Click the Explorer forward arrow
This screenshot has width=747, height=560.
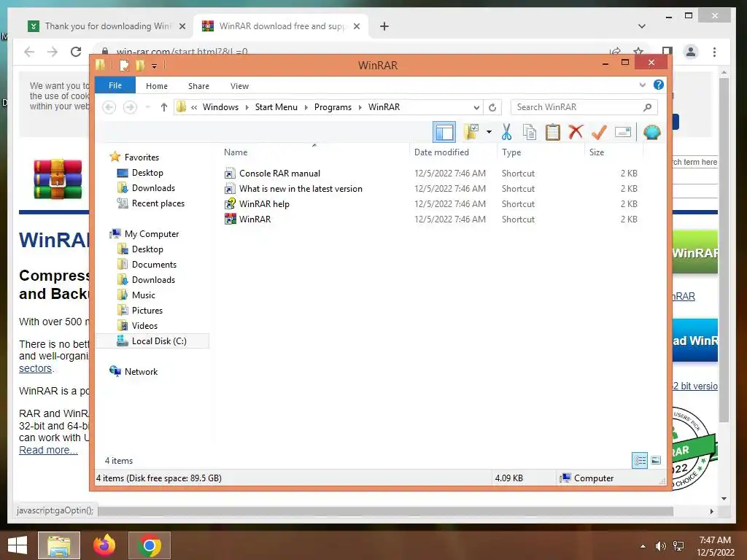tap(130, 107)
